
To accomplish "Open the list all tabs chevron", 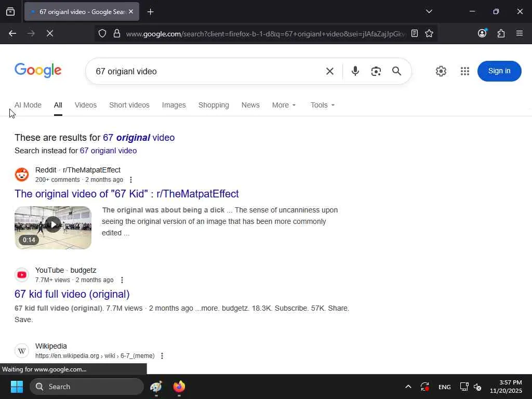I will coord(429,11).
